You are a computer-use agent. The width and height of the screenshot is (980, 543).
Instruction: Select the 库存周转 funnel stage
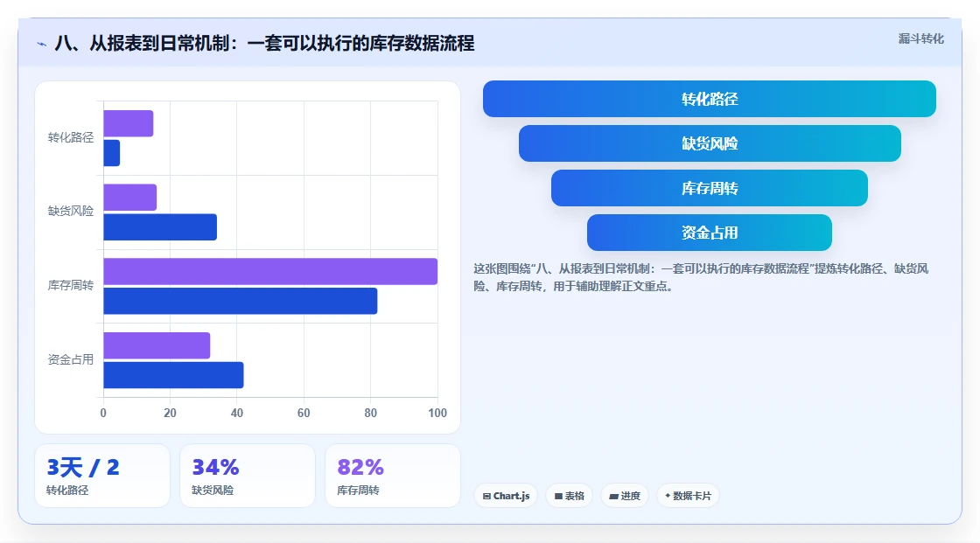click(710, 188)
